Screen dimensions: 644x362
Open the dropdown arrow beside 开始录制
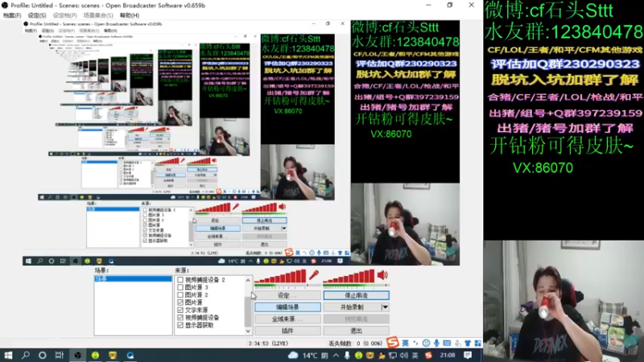pos(385,307)
